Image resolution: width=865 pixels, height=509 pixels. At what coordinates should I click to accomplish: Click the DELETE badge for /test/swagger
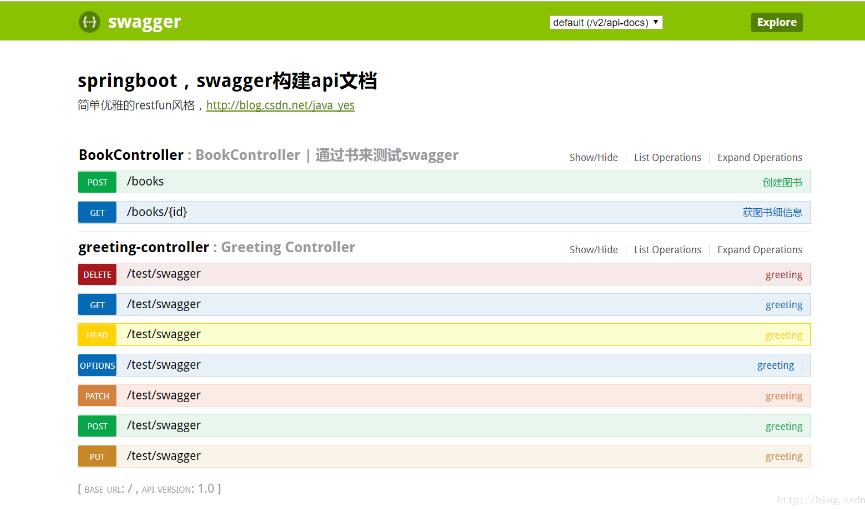click(x=97, y=275)
